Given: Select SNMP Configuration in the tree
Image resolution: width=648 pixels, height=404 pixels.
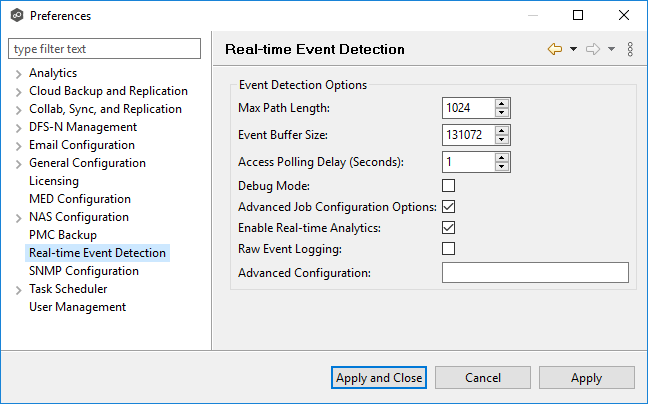Looking at the screenshot, I should pos(84,271).
